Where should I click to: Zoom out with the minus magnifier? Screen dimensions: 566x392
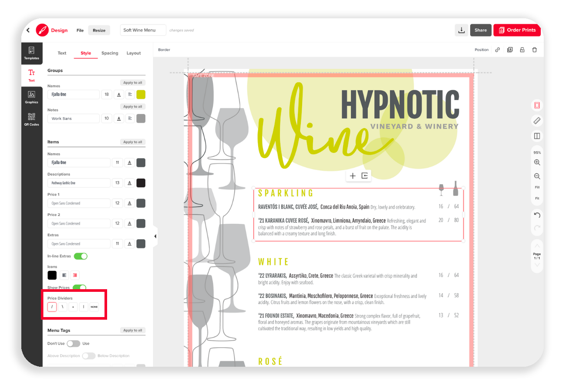(x=537, y=176)
